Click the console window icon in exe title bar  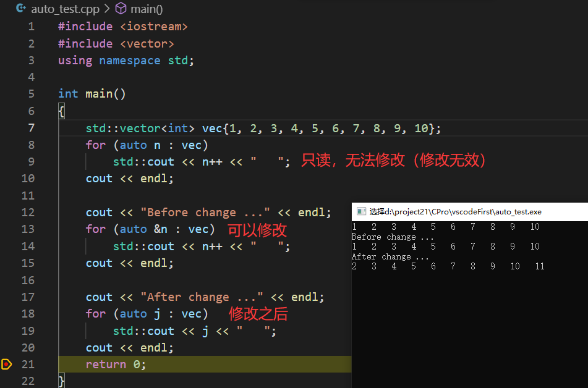tap(361, 211)
